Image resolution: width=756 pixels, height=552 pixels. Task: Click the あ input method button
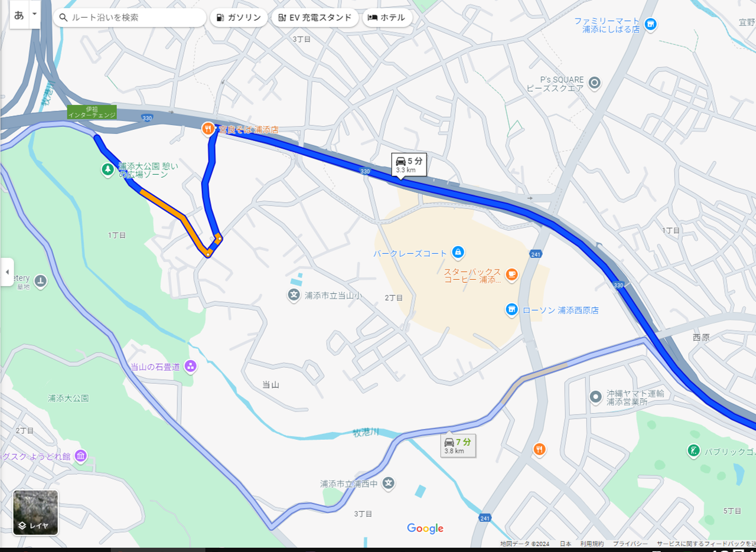click(19, 14)
